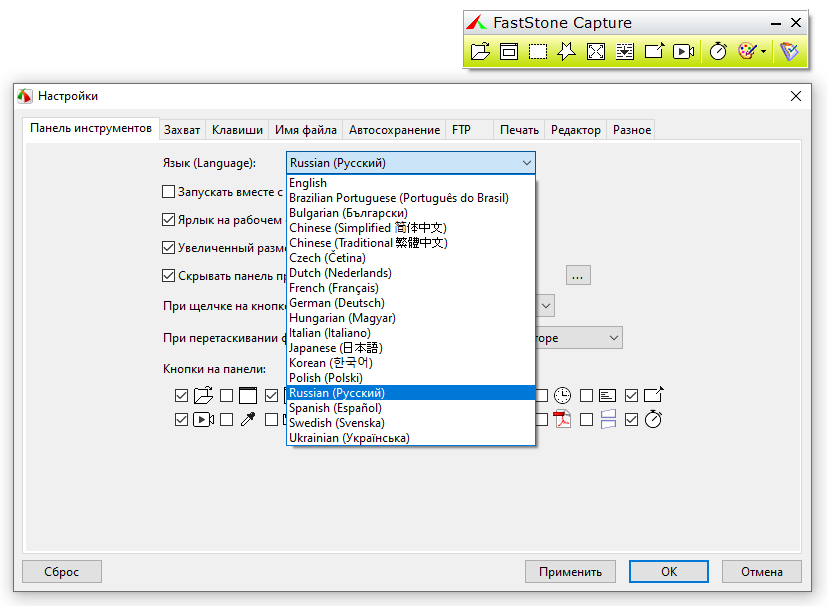Switch to the Захват tab

[x=182, y=130]
